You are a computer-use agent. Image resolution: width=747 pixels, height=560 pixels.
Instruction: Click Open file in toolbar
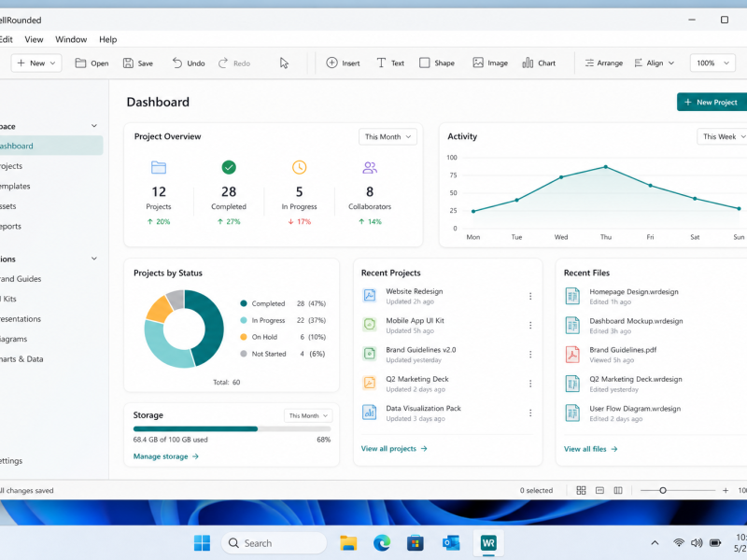tap(92, 63)
